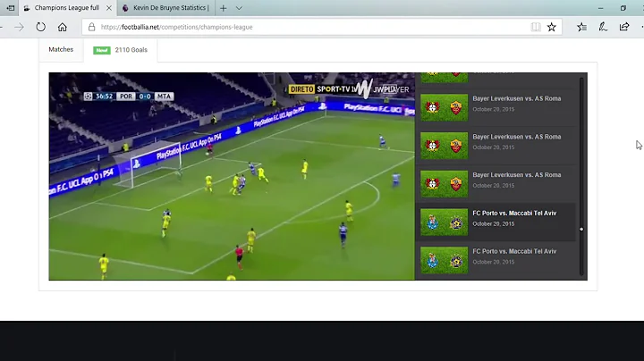The width and height of the screenshot is (644, 361).
Task: Show tab previews chevron
Action: (x=239, y=8)
